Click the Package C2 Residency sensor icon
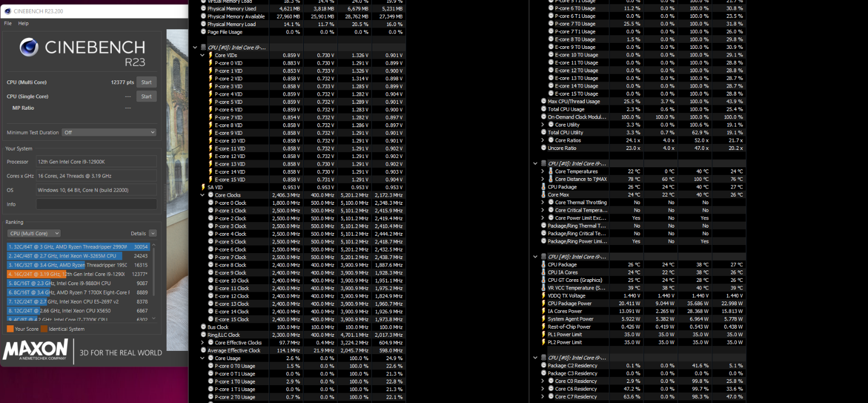868x403 pixels. [x=544, y=366]
